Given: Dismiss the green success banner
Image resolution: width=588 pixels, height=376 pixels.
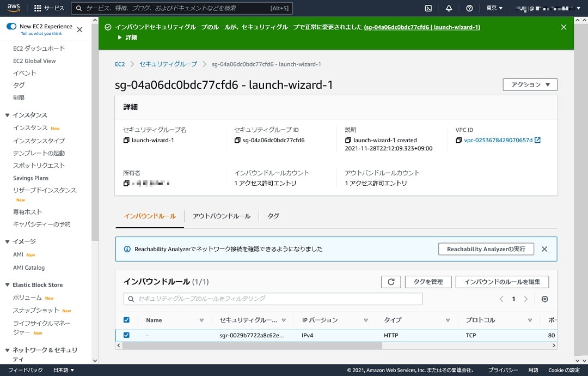Looking at the screenshot, I should pos(563,27).
